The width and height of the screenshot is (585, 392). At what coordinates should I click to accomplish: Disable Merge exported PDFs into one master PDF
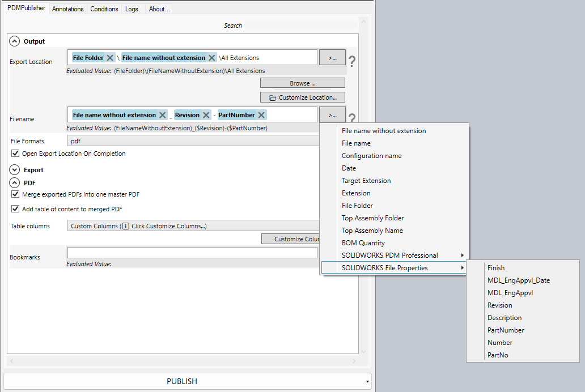(15, 194)
